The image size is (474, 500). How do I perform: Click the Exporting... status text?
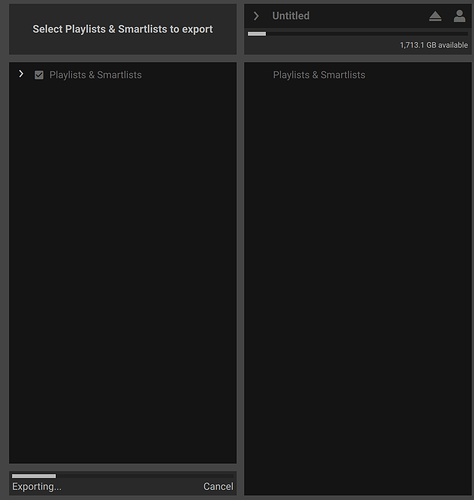(37, 487)
